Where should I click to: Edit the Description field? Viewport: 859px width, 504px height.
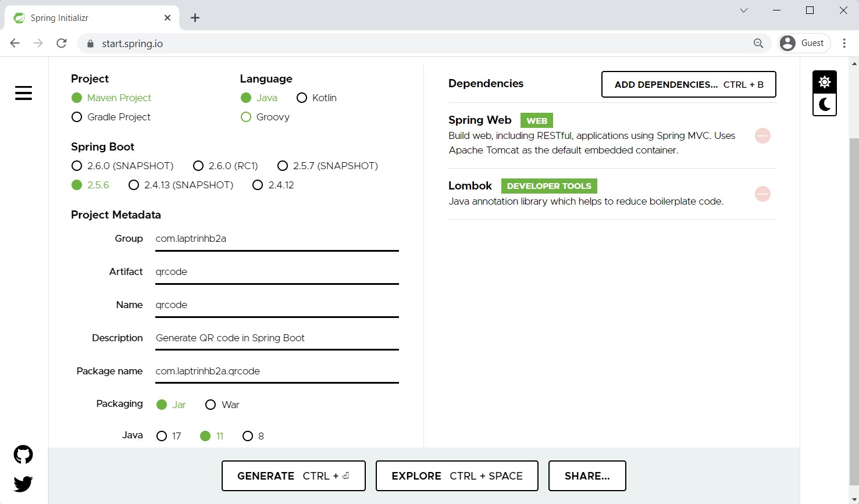(x=277, y=338)
